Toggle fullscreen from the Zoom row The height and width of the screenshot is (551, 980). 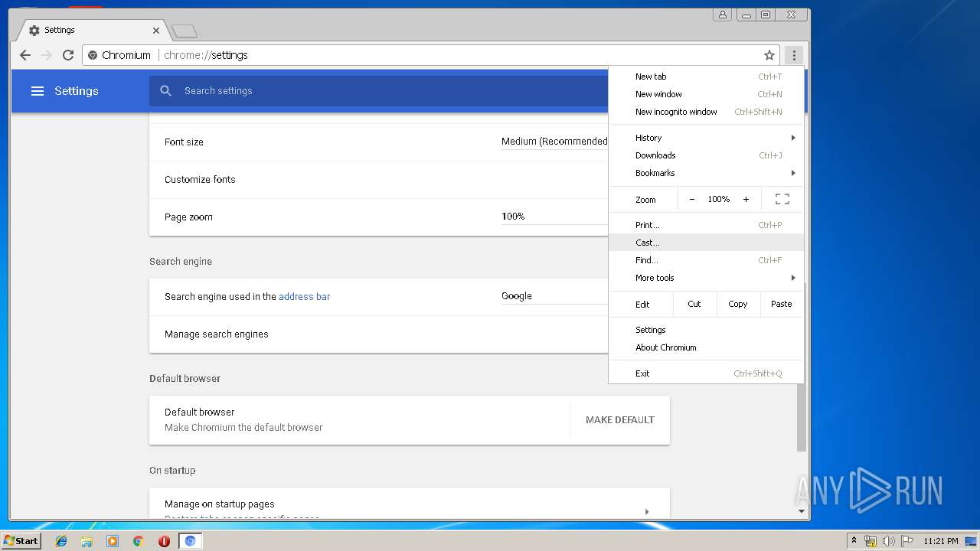coord(782,199)
